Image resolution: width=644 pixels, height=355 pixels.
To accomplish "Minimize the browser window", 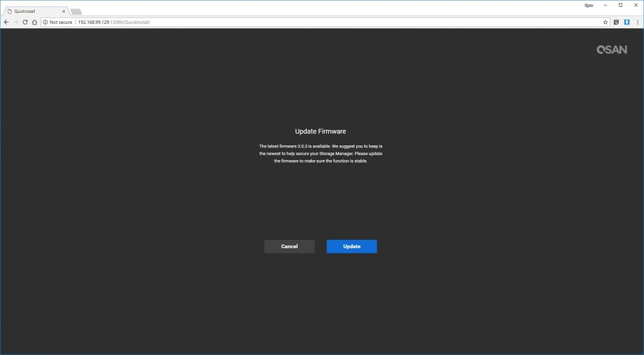I will coord(605,5).
